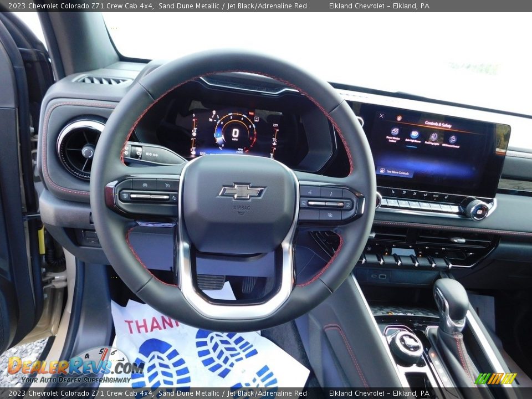Tap the Controls & Safety heading

pyautogui.click(x=438, y=124)
